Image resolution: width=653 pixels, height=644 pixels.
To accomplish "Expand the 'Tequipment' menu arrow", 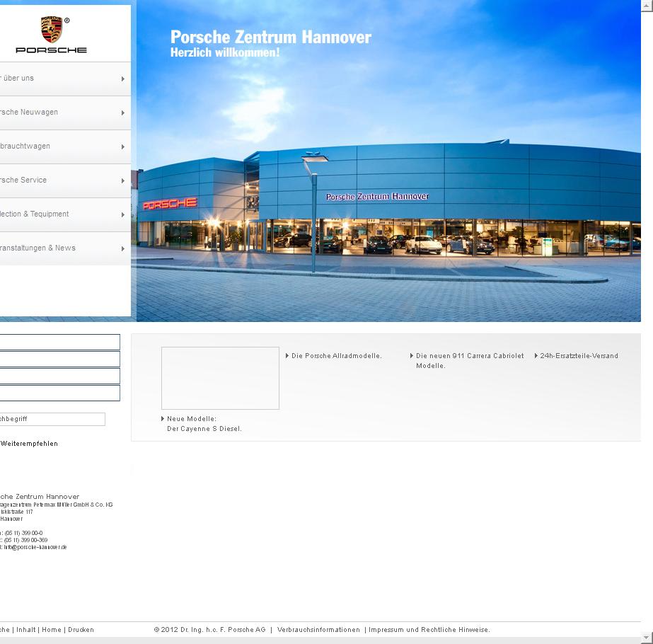I will (x=123, y=214).
